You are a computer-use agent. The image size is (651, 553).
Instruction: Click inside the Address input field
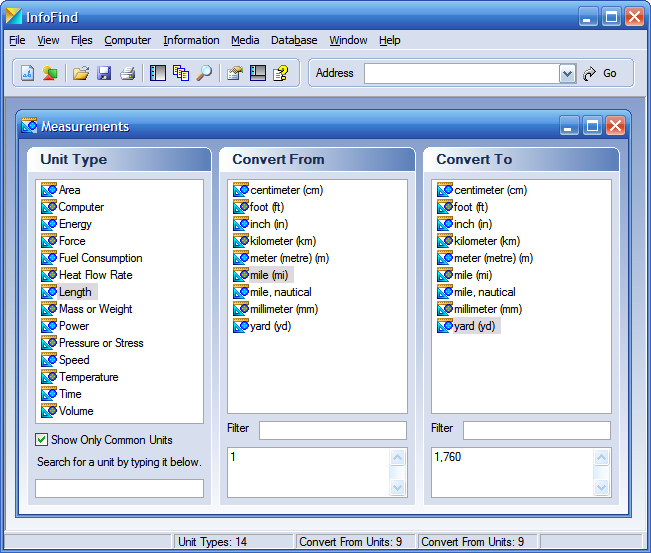[x=462, y=74]
